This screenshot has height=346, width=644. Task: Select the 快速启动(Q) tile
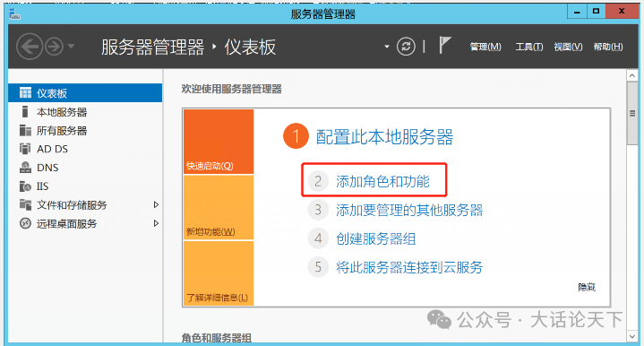[219, 142]
